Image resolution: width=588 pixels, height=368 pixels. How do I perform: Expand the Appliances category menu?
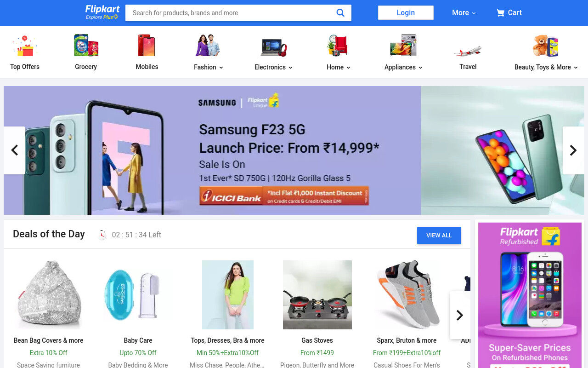tap(403, 67)
